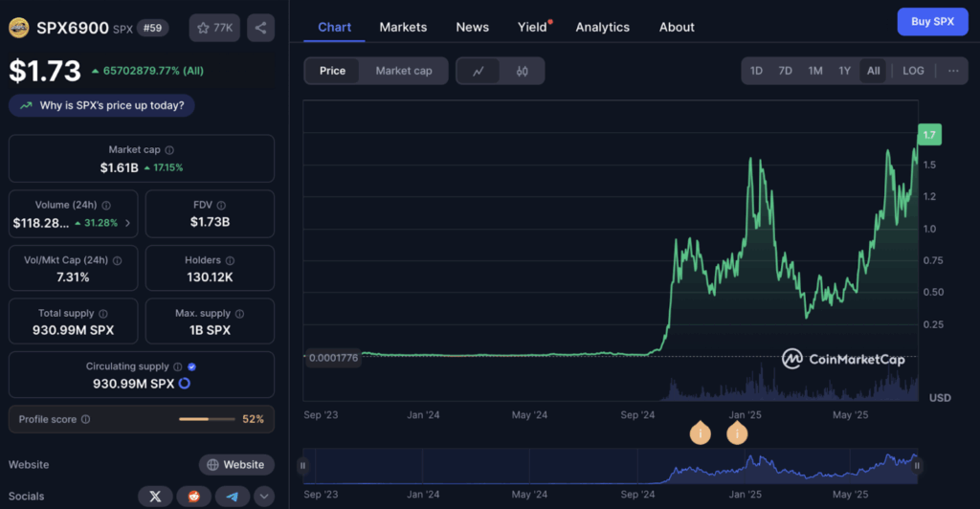Viewport: 980px width, 509px height.
Task: Select the 1D time range
Action: 756,71
